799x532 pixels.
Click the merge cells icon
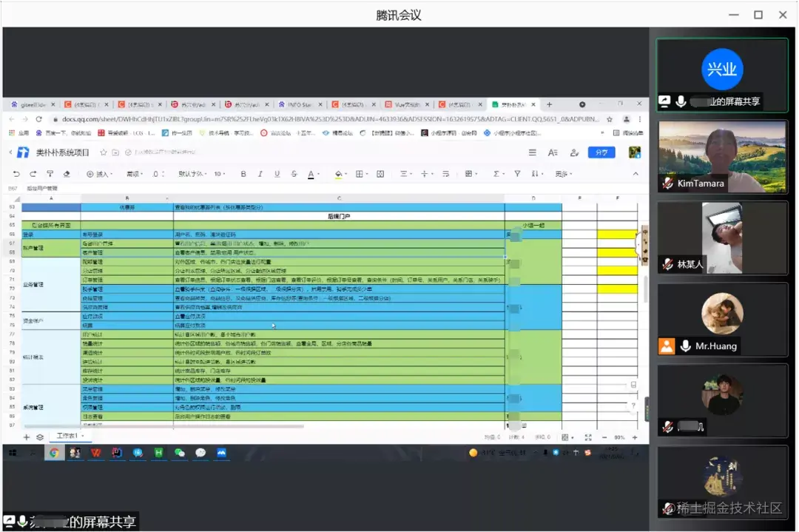[x=380, y=175]
